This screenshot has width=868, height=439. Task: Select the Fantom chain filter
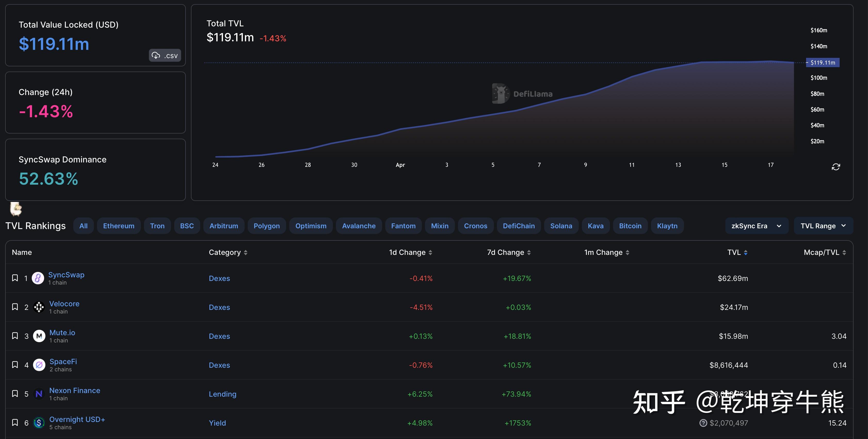pyautogui.click(x=403, y=226)
